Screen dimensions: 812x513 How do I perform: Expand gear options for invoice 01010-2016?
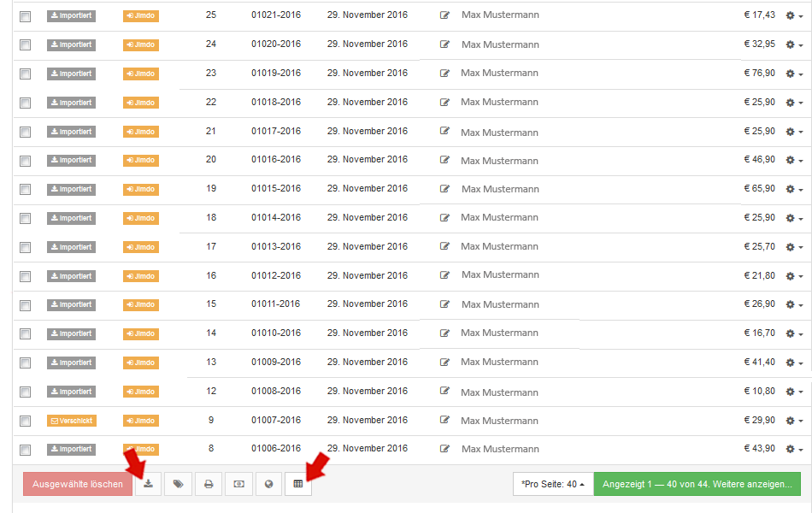click(x=794, y=334)
